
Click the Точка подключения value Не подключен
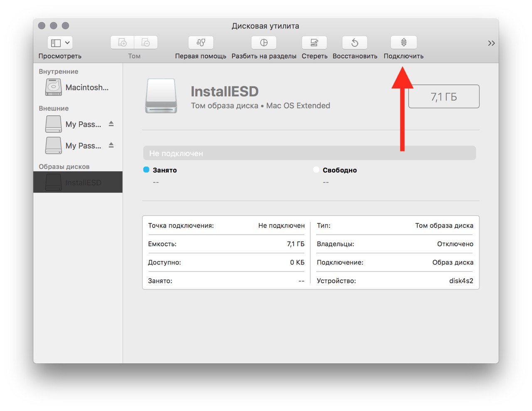click(281, 225)
